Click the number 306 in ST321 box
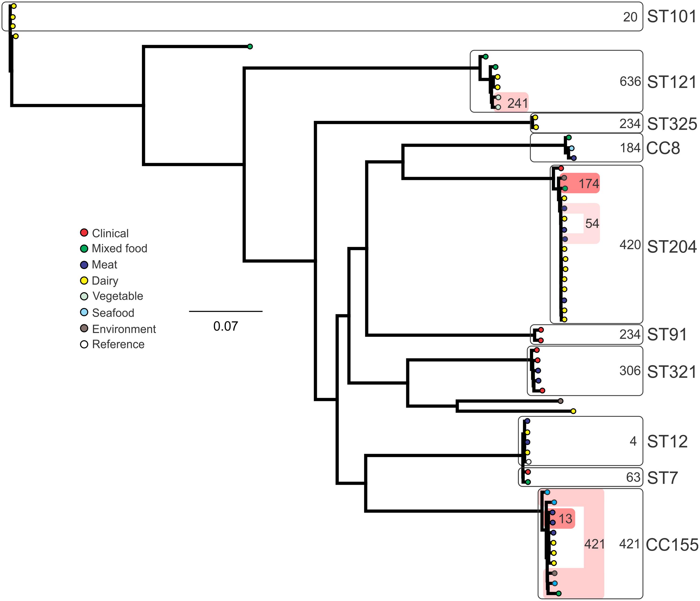Image resolution: width=700 pixels, height=601 pixels. 630,371
